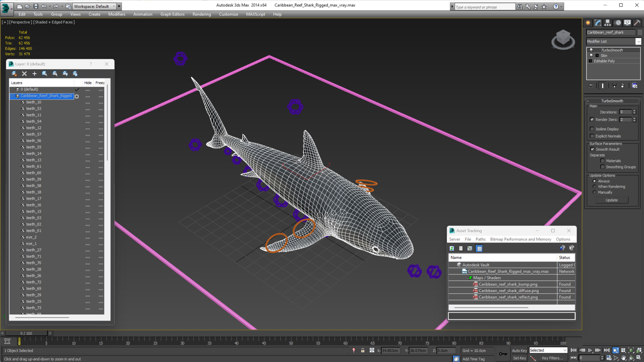The height and width of the screenshot is (362, 644).
Task: Click the Pin Stack icon
Action: [x=591, y=86]
